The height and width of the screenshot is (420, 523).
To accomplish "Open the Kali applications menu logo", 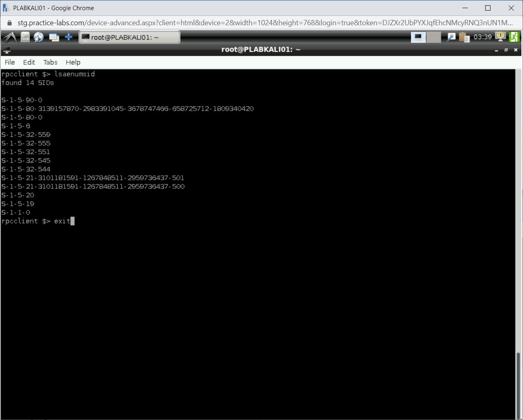I will coord(9,37).
